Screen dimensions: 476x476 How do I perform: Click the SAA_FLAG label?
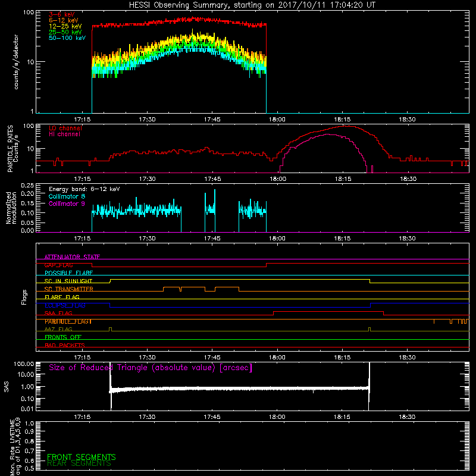click(58, 314)
